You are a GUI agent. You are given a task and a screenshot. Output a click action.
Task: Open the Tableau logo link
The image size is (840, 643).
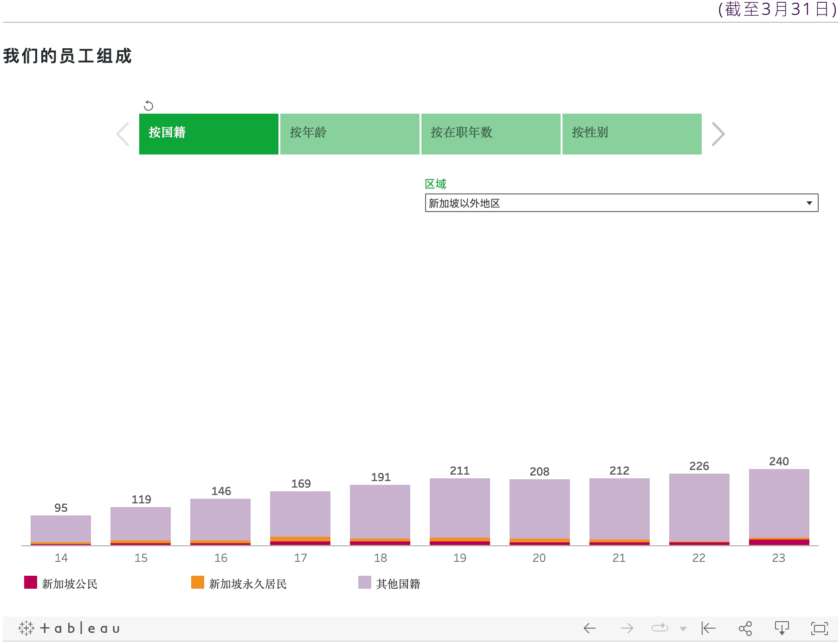tap(69, 628)
